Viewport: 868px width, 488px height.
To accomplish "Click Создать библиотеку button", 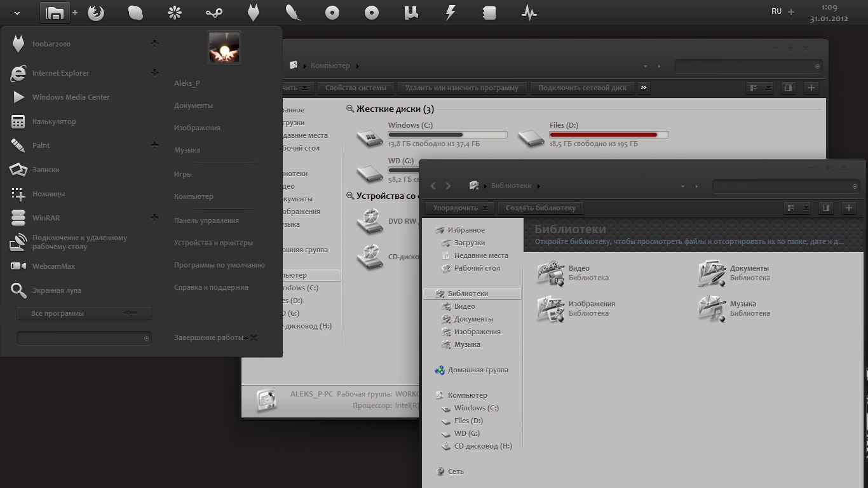I will coord(541,208).
